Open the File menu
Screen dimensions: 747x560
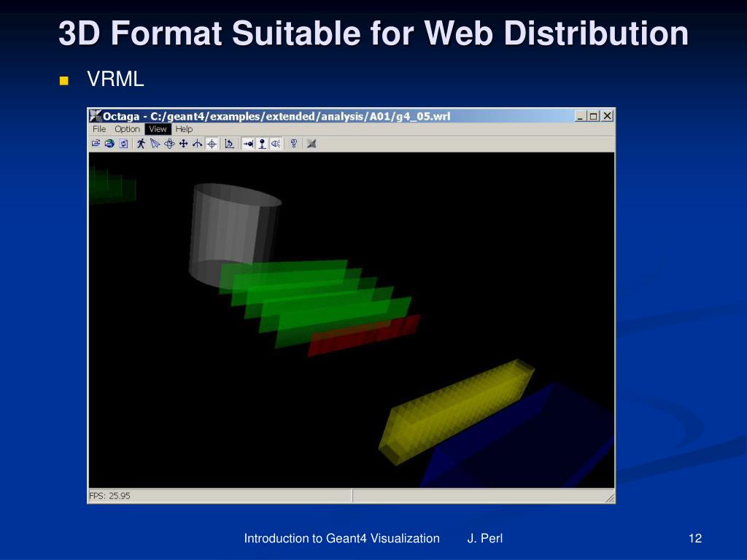(x=99, y=129)
